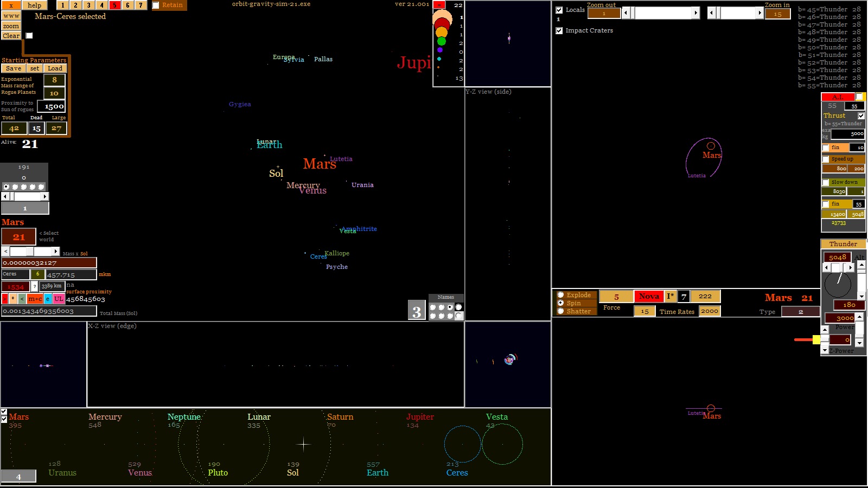
Task: Switch to numbered tab 5
Action: [x=114, y=5]
